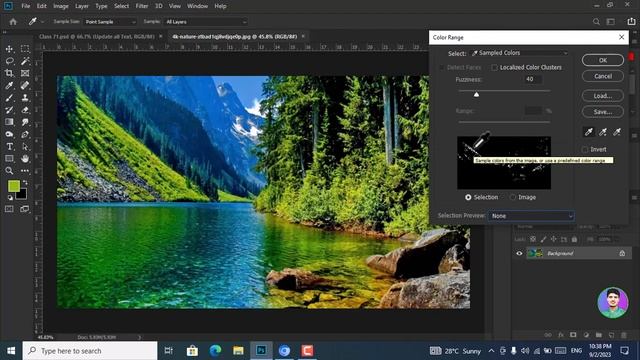Viewport: 640px width, 360px height.
Task: Select the Healing Brush tool
Action: point(25,85)
